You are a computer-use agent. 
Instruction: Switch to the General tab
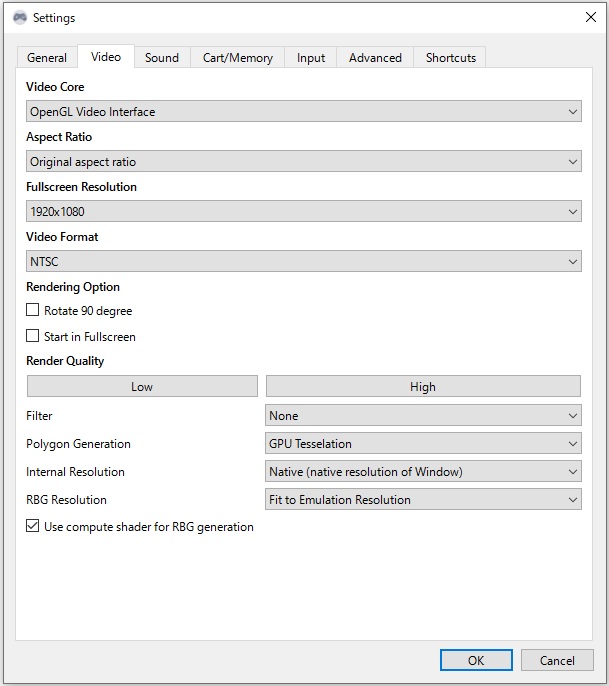[47, 58]
